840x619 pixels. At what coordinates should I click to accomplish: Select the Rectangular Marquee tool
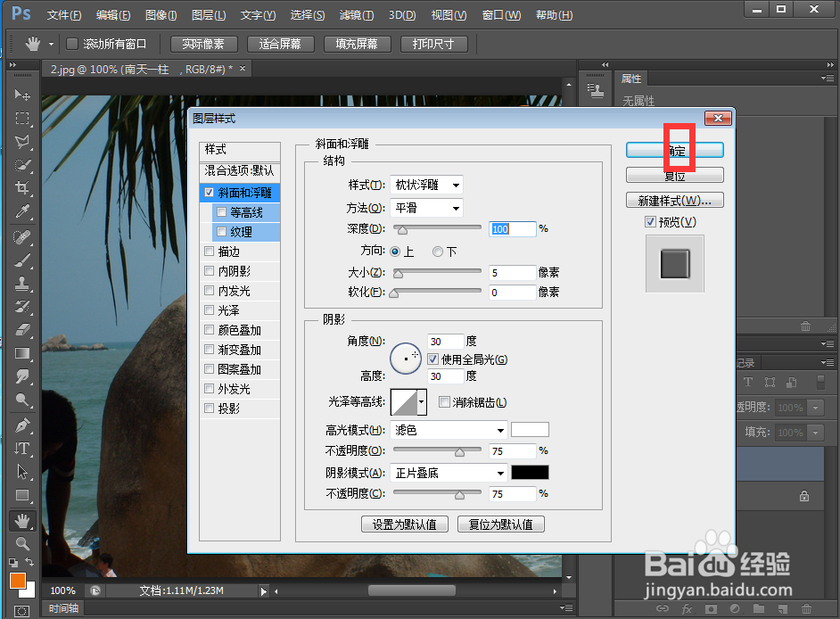(22, 118)
